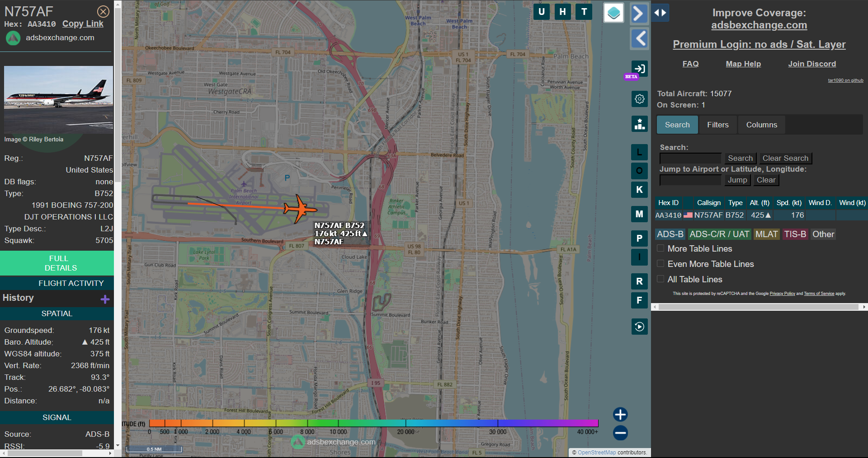Open FLIGHT ACTIVITY section
868x458 pixels.
57,283
